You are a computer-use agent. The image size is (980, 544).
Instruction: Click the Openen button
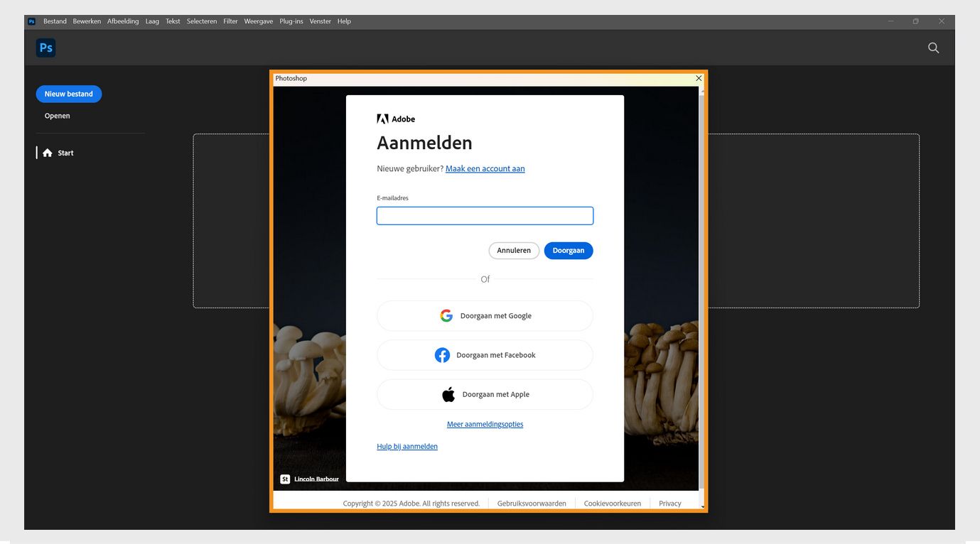57,116
